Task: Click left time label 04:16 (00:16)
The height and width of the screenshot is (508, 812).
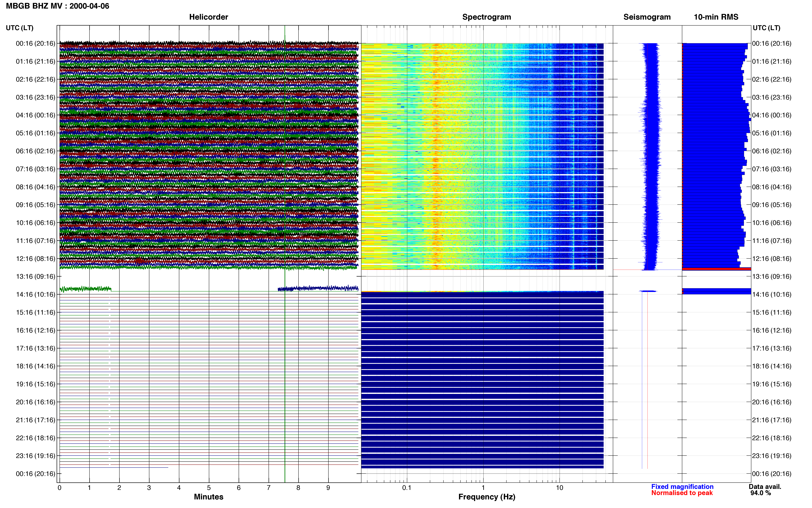Action: point(36,115)
